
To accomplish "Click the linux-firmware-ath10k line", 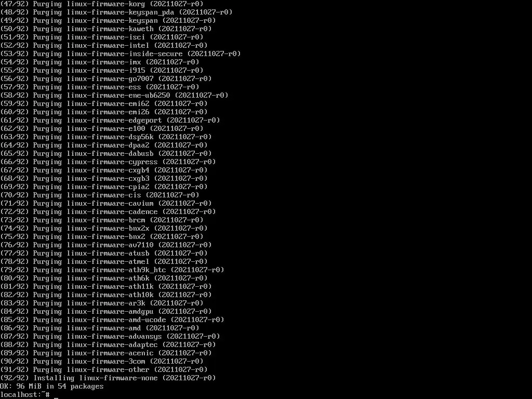I will [106, 295].
